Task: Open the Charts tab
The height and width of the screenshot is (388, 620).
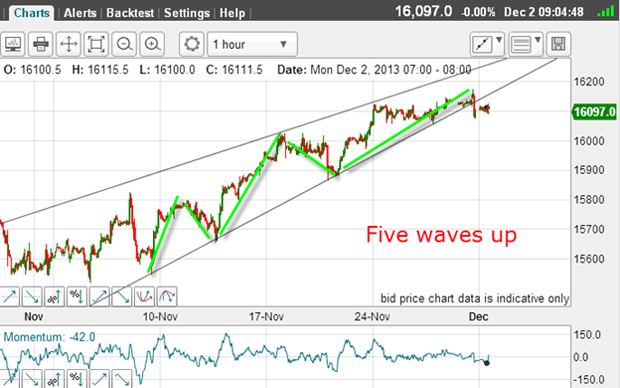Action: pyautogui.click(x=31, y=13)
